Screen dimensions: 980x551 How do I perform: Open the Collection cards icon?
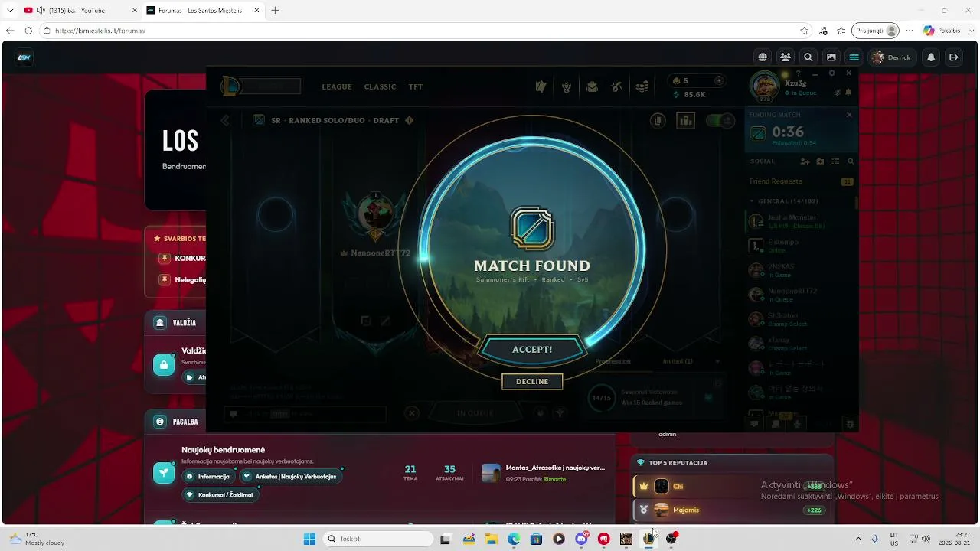coord(541,86)
